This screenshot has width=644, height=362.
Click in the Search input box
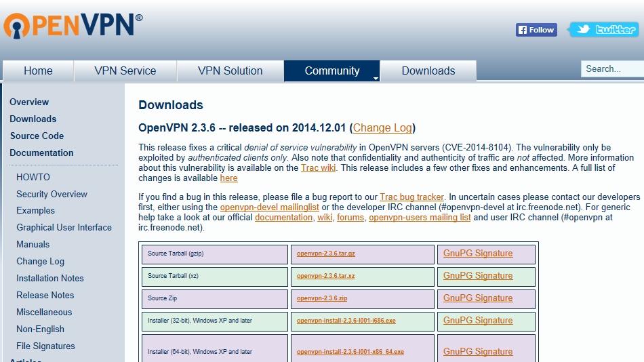[x=612, y=68]
